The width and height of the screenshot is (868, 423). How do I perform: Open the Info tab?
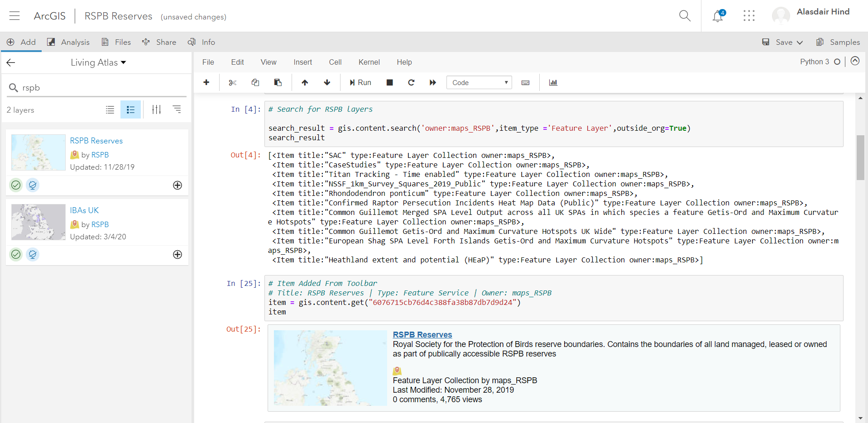201,42
